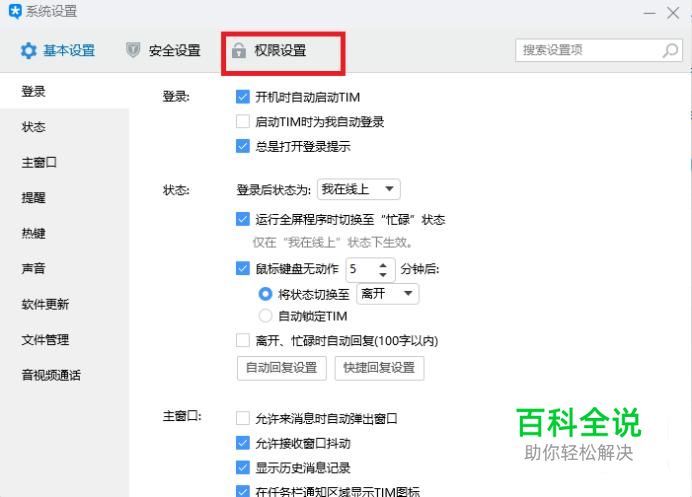
Task: Click the magnifier search icon
Action: tap(670, 51)
